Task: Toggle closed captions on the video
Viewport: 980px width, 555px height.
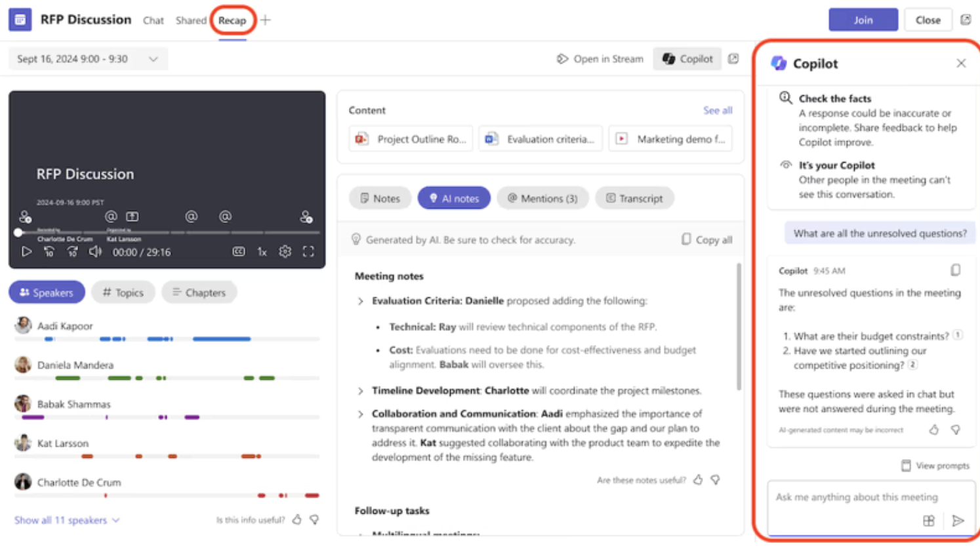Action: [239, 252]
